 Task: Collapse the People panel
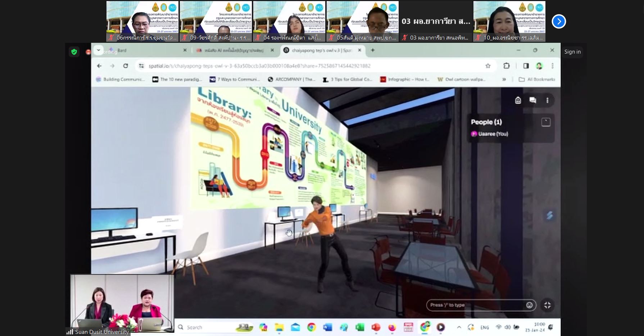545,122
